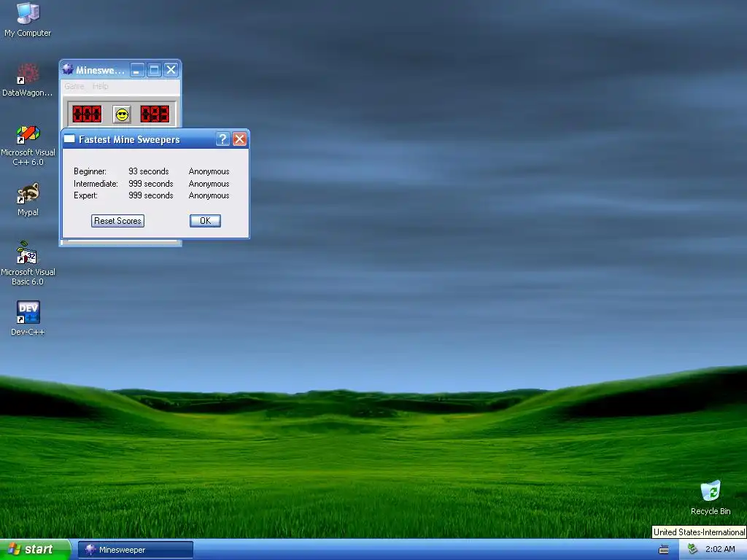The image size is (747, 560).
Task: Select the Recycle Bin icon
Action: point(711,497)
